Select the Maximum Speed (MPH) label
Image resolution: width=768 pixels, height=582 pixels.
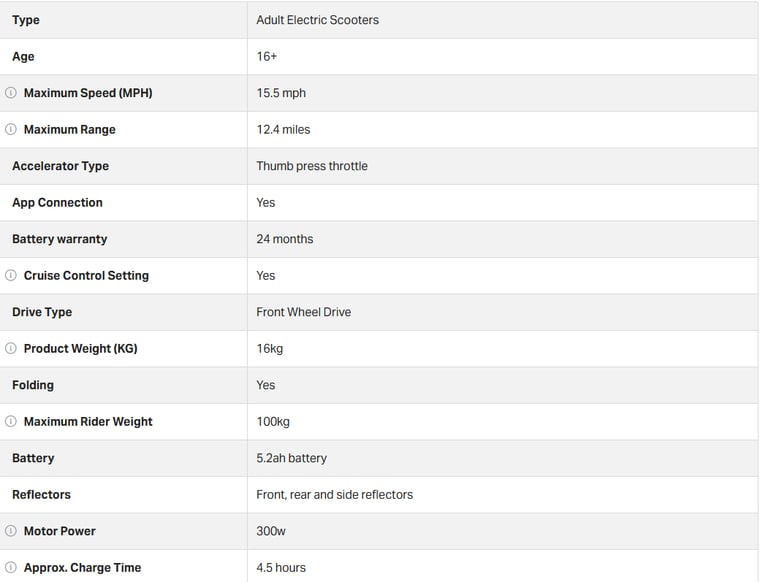[x=88, y=93]
